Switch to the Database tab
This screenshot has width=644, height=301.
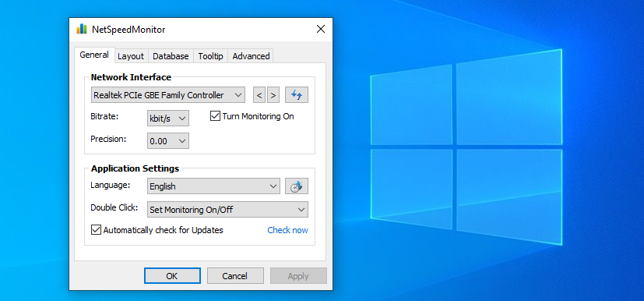171,56
